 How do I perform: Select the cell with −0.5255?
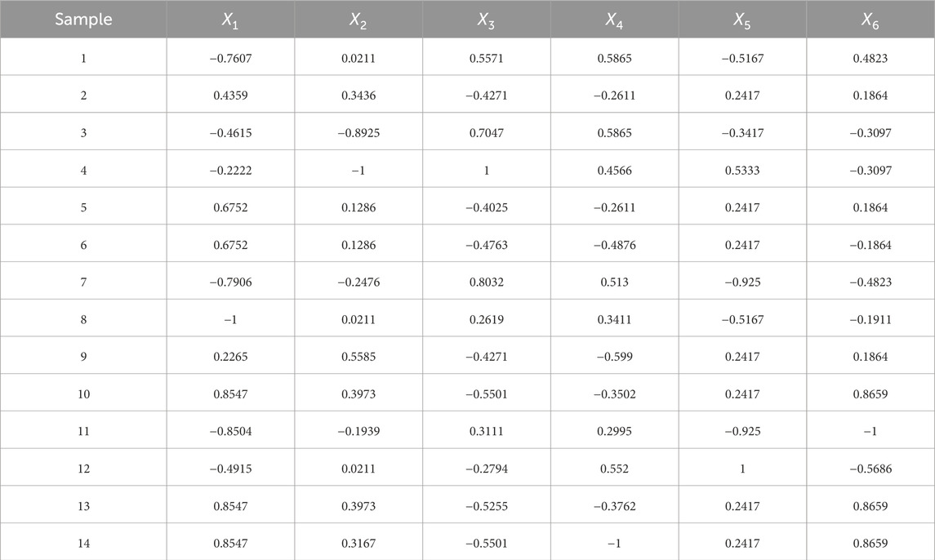pos(487,506)
